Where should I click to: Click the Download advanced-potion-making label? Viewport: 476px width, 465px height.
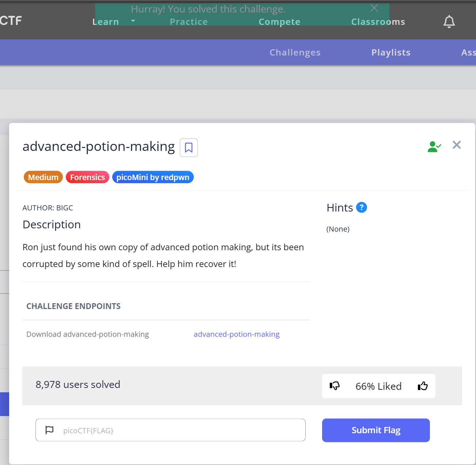coord(88,334)
